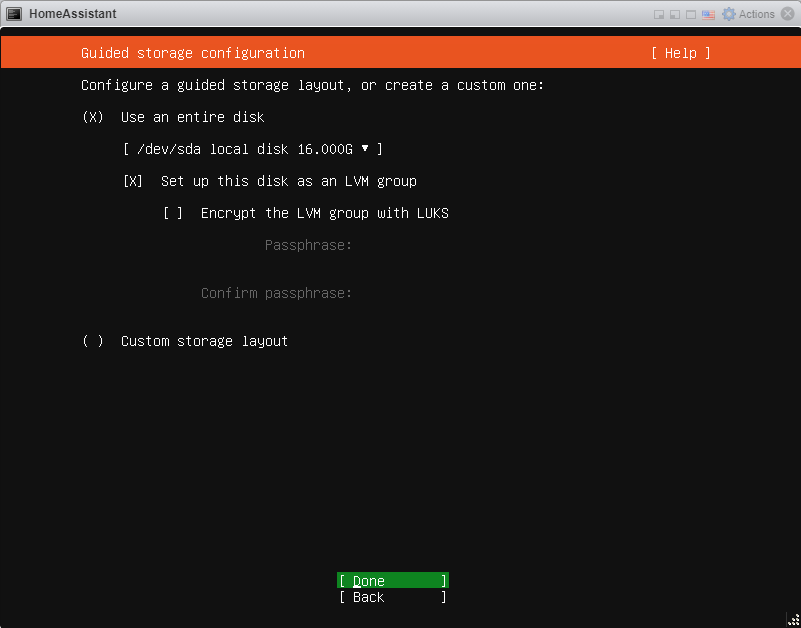Click the full-window console view icon

click(x=691, y=14)
